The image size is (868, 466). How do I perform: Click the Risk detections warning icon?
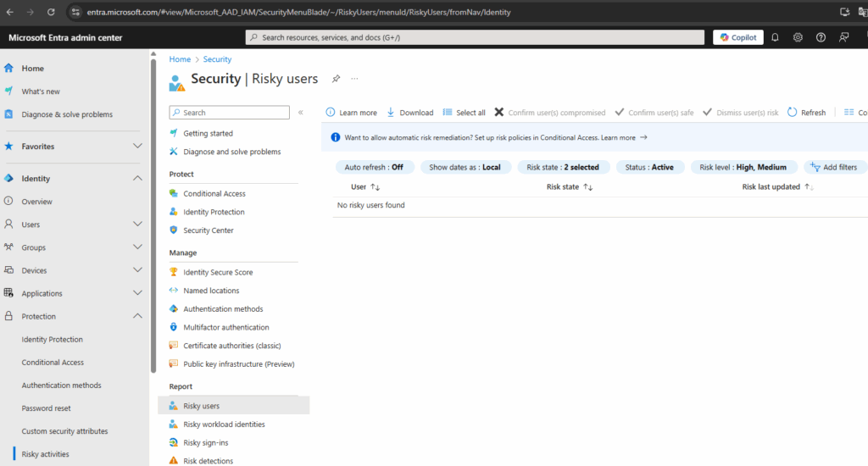(x=173, y=460)
